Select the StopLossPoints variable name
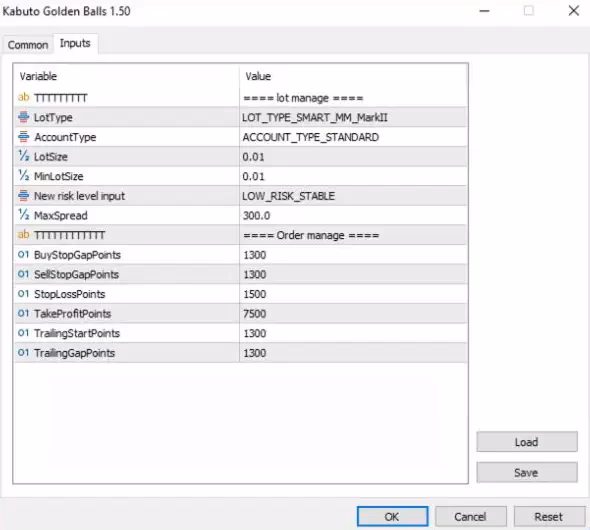590x530 pixels. [69, 294]
